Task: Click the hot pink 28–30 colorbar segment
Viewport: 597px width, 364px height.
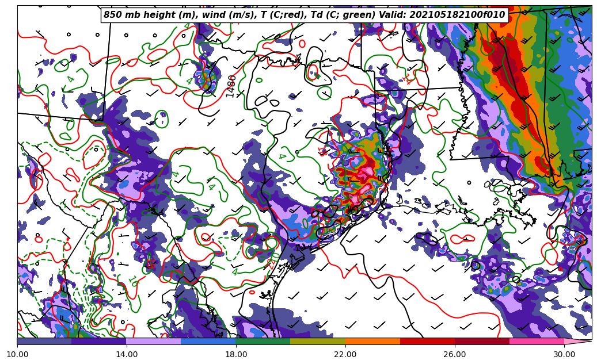Action: tap(537, 341)
